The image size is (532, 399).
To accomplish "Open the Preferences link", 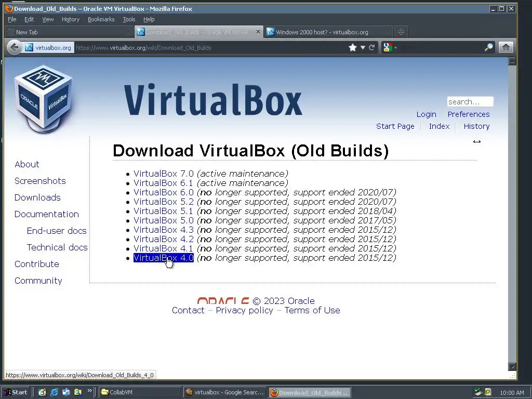I will 469,114.
